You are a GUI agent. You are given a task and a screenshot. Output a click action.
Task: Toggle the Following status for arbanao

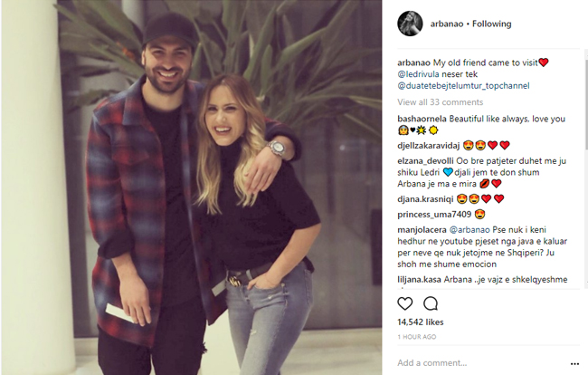[491, 24]
